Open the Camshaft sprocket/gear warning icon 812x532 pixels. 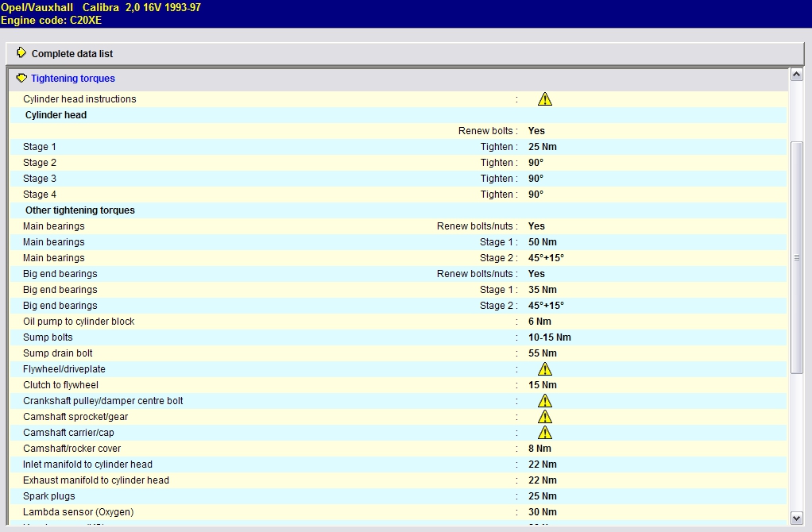coord(545,417)
